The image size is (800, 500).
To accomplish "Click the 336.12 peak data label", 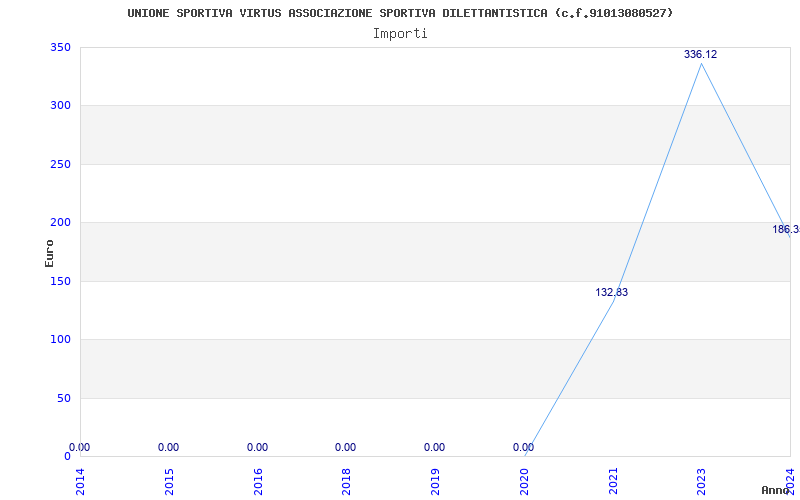I will 701,54.
